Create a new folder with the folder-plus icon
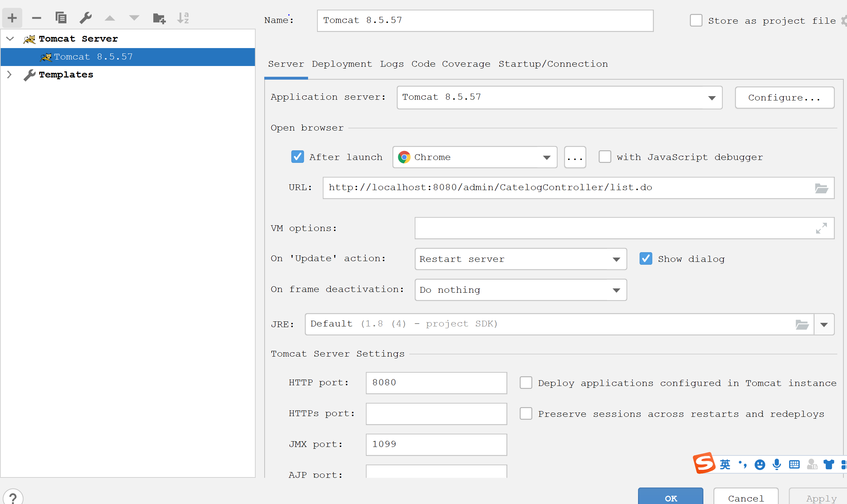Viewport: 847px width, 504px height. 159,18
